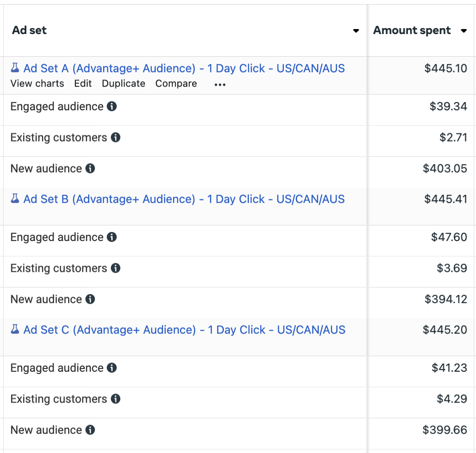Expand the Amount spent column dropdown arrow

click(464, 31)
